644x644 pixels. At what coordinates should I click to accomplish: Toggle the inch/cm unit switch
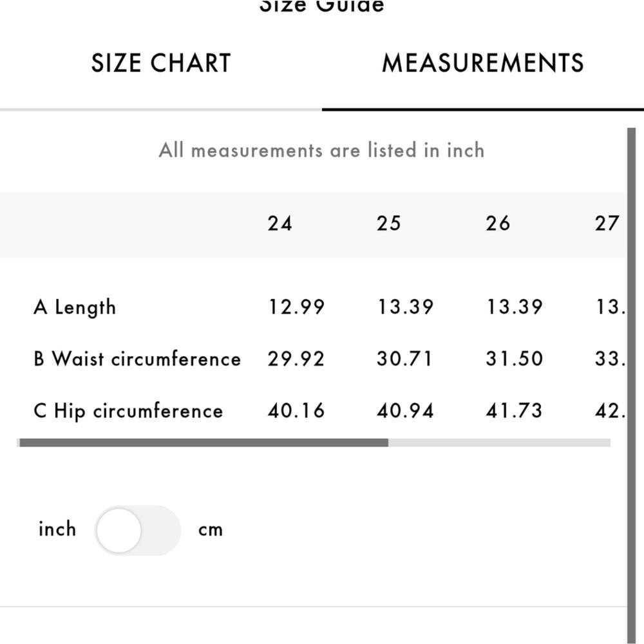(138, 530)
